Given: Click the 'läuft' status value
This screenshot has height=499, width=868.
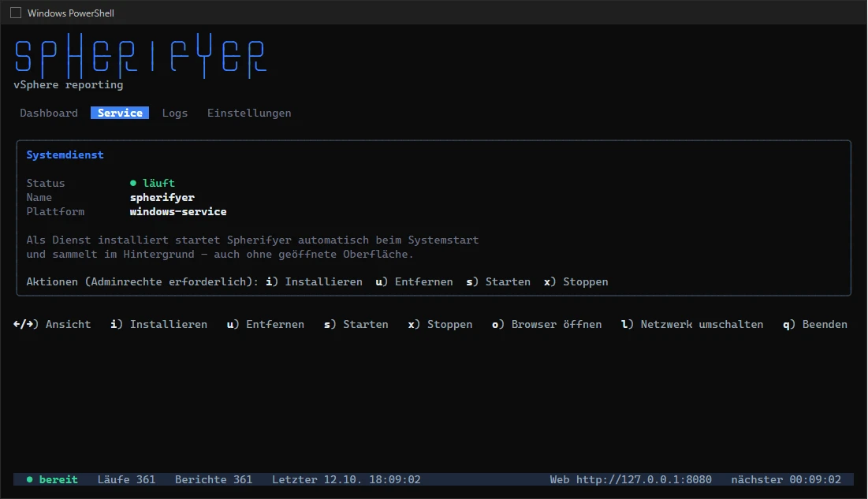Looking at the screenshot, I should pos(158,183).
